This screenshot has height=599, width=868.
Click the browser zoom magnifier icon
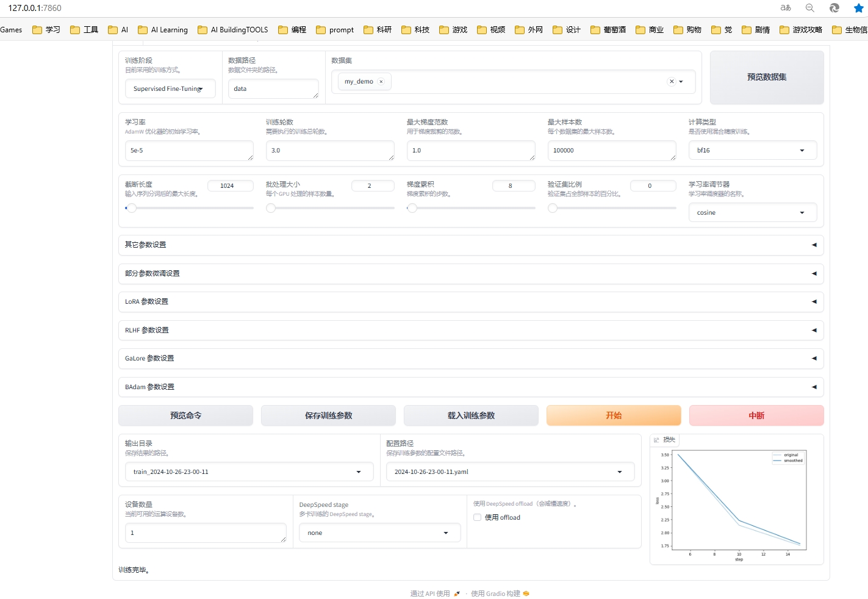(809, 8)
